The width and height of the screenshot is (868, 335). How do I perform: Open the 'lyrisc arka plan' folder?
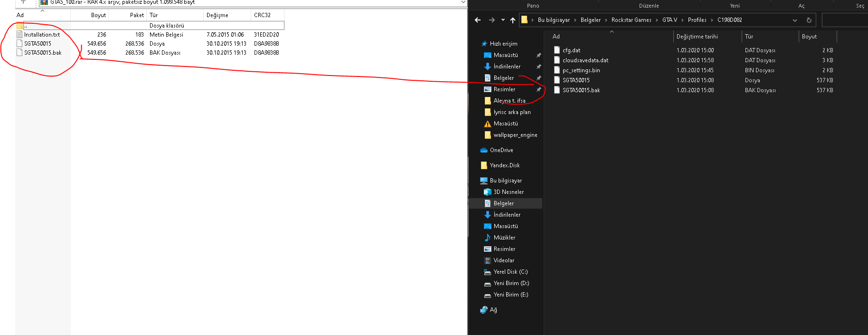click(x=512, y=112)
